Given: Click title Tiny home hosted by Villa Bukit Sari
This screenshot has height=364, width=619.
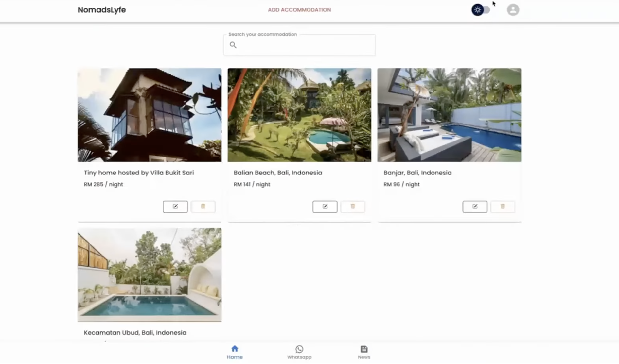Looking at the screenshot, I should pos(139,173).
